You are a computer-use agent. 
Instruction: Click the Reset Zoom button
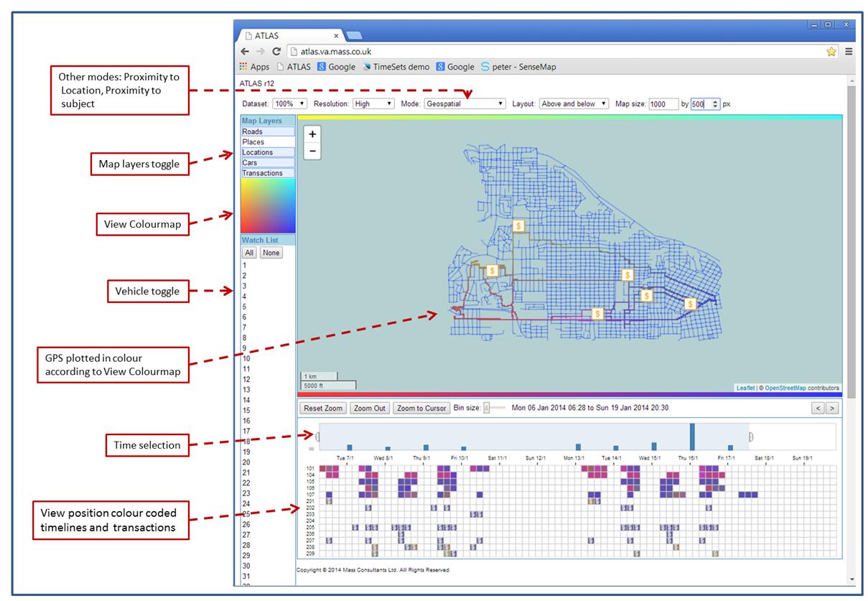[x=322, y=408]
